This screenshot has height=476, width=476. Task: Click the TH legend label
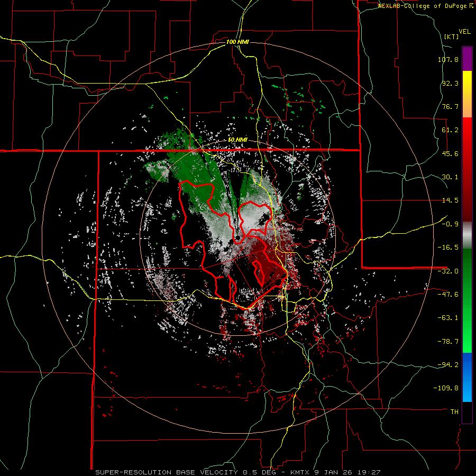(x=454, y=412)
